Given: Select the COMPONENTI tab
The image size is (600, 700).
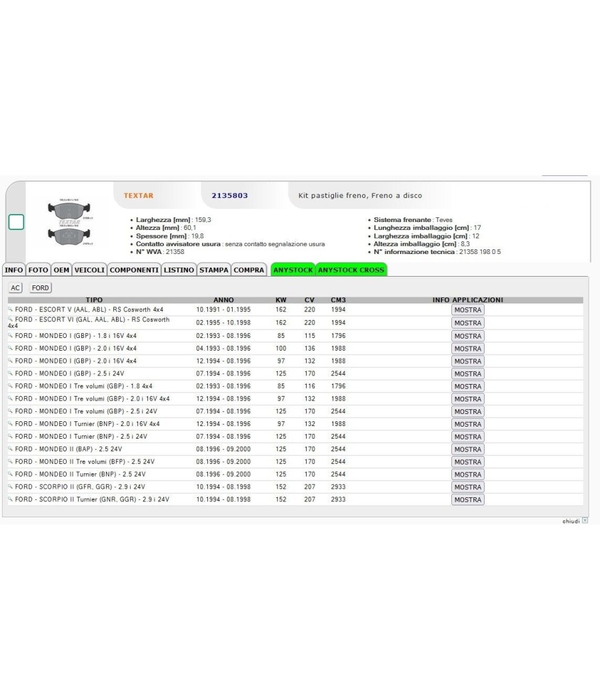Looking at the screenshot, I should click(134, 270).
